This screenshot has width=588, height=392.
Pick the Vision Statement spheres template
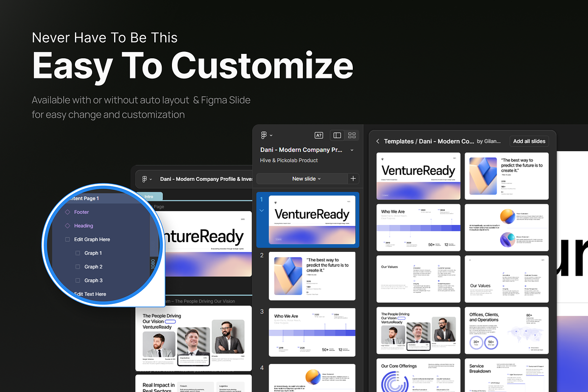pos(507,227)
